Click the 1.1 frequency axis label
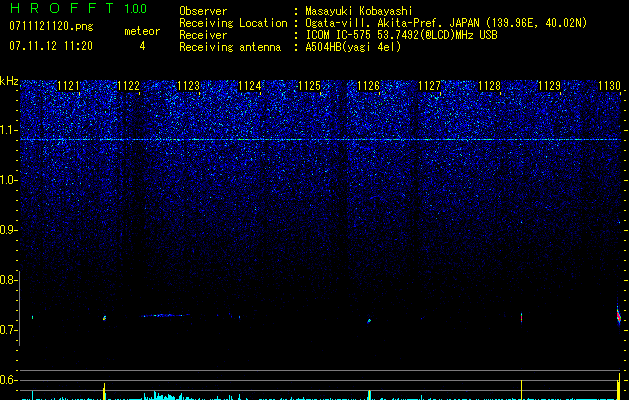The height and width of the screenshot is (400, 629). click(x=9, y=130)
